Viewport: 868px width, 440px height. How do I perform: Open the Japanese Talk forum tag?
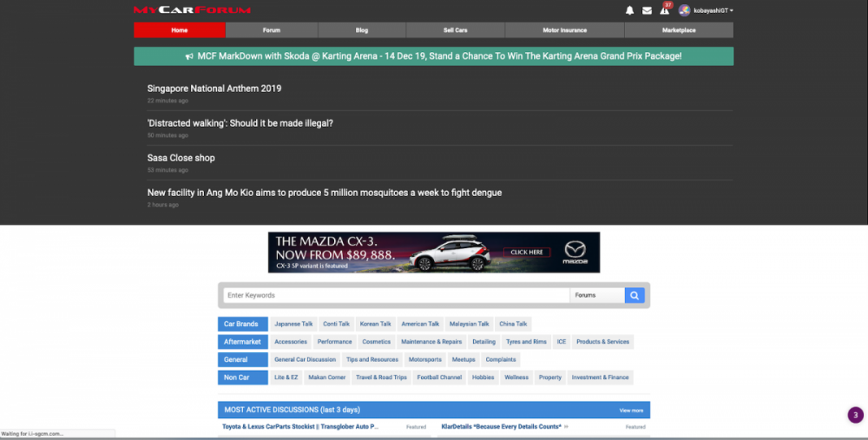(293, 324)
